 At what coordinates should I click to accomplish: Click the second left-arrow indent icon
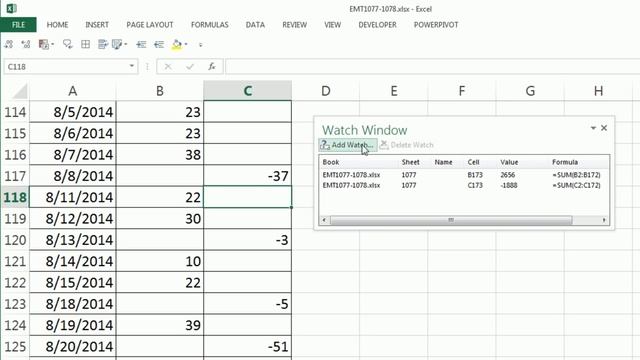pyautogui.click(x=159, y=44)
